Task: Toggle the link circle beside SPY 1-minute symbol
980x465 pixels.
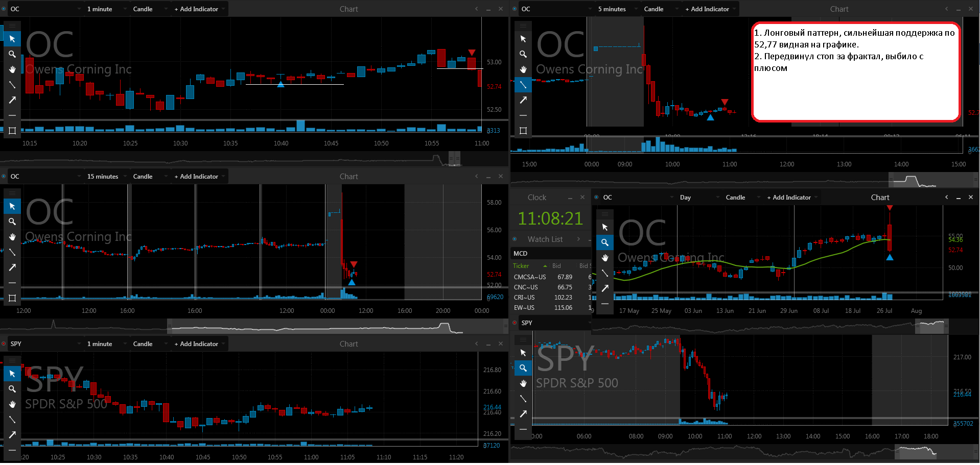Action: pos(4,344)
